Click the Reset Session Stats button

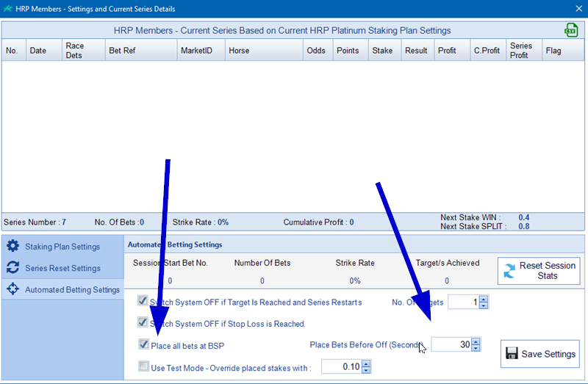coord(539,270)
